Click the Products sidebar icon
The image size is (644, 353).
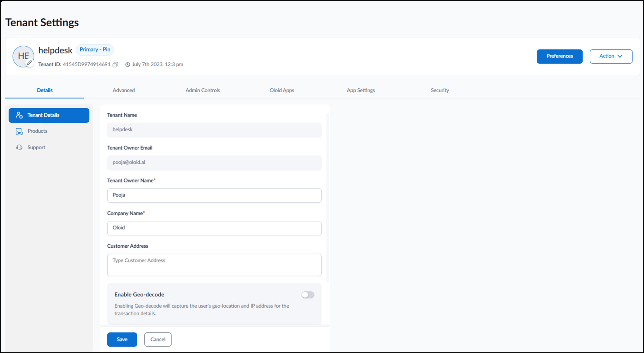pos(19,131)
